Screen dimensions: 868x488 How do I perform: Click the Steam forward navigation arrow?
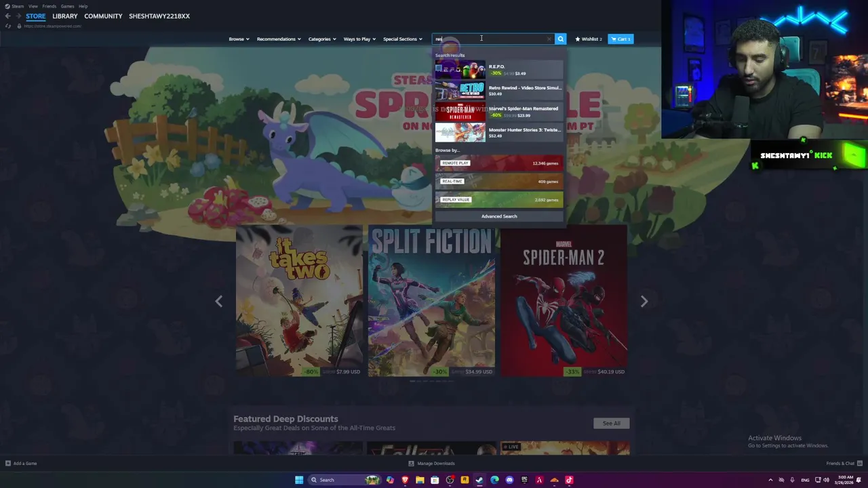tap(18, 16)
